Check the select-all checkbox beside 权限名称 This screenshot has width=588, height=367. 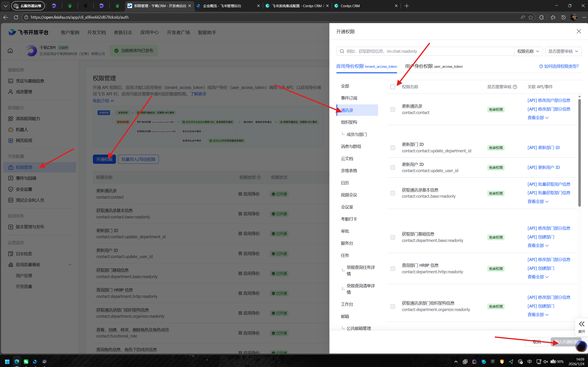click(x=393, y=87)
